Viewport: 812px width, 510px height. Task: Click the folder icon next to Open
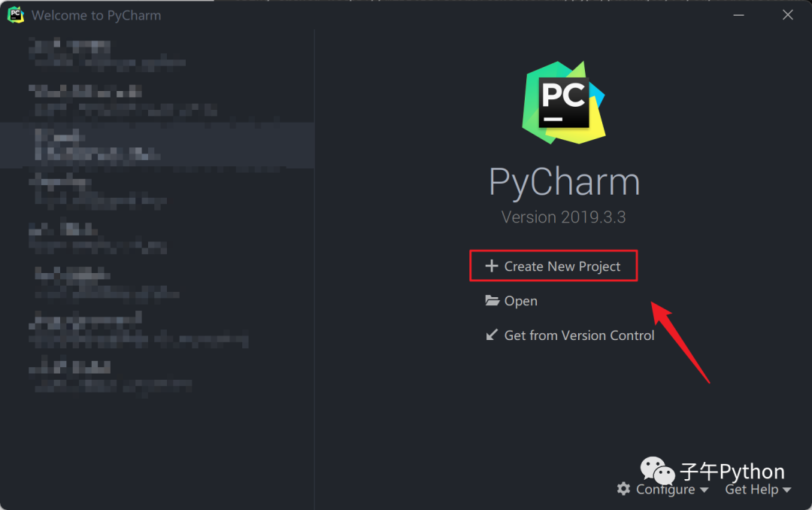pos(492,301)
